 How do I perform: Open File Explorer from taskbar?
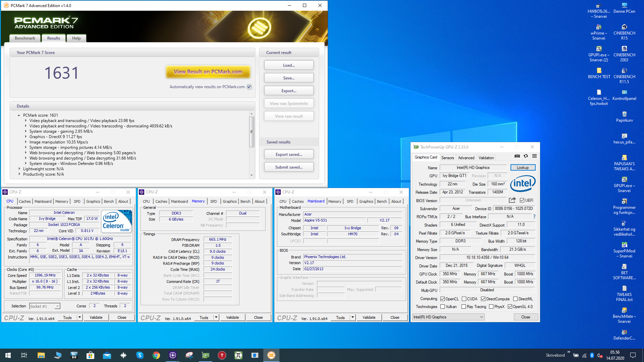click(41, 355)
